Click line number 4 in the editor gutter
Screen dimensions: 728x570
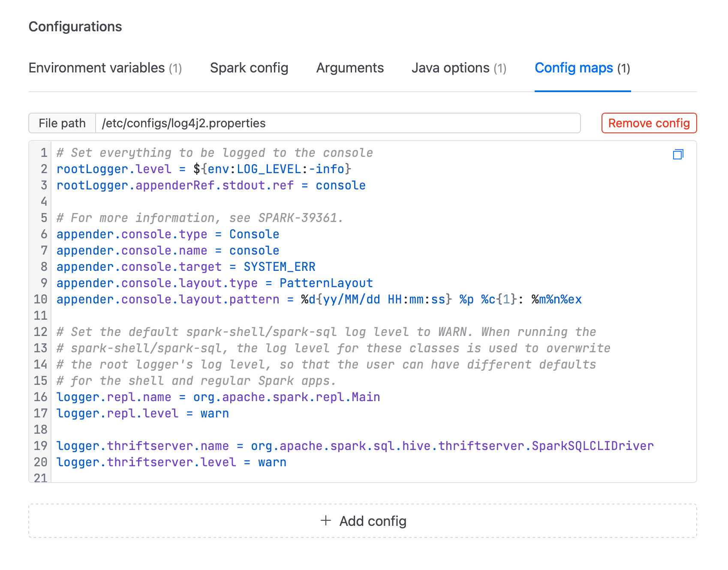[x=44, y=201]
